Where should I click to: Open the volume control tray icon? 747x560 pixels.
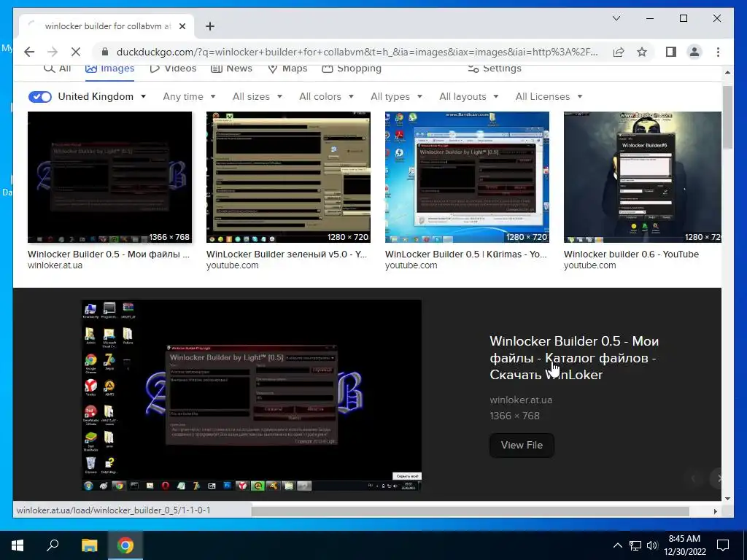click(x=652, y=545)
